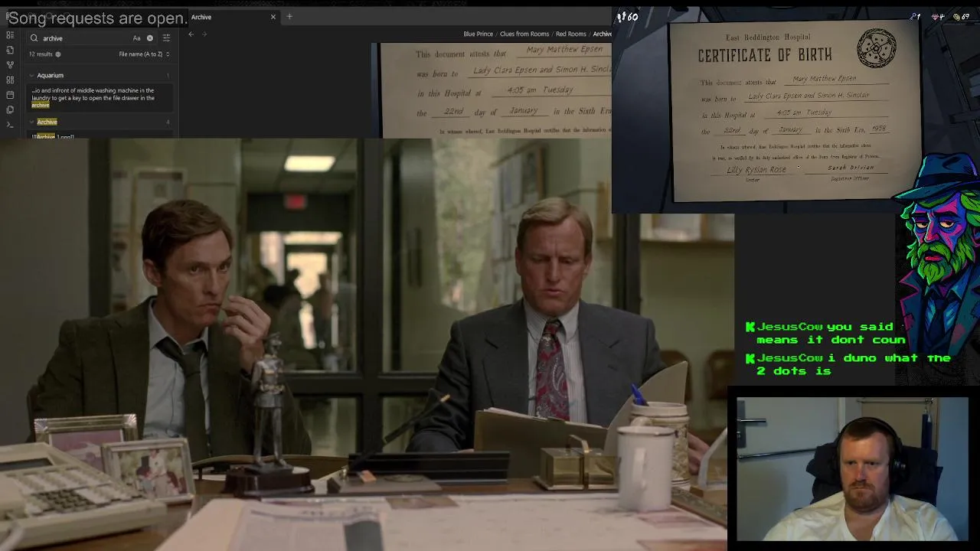Click the info icon beside 12 results

tap(58, 54)
